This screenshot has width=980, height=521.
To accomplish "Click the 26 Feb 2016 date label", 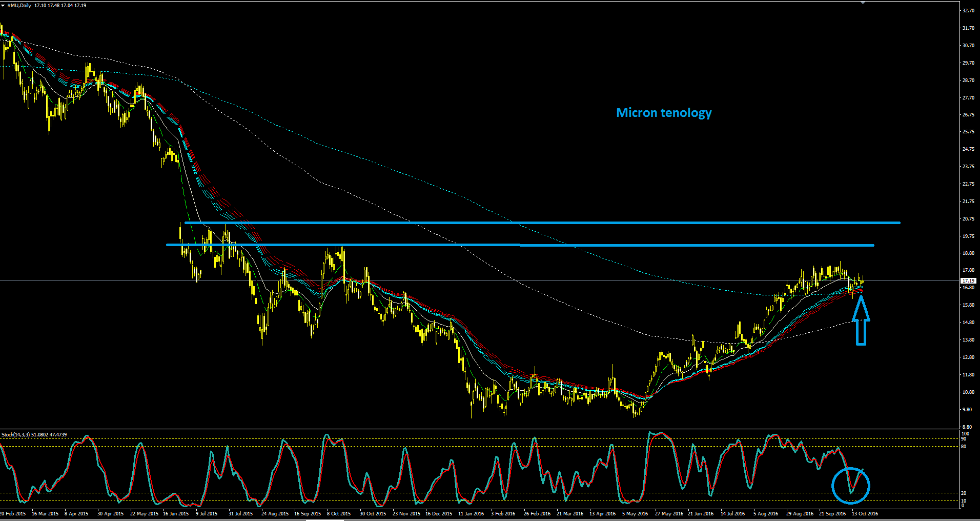I will [x=537, y=514].
